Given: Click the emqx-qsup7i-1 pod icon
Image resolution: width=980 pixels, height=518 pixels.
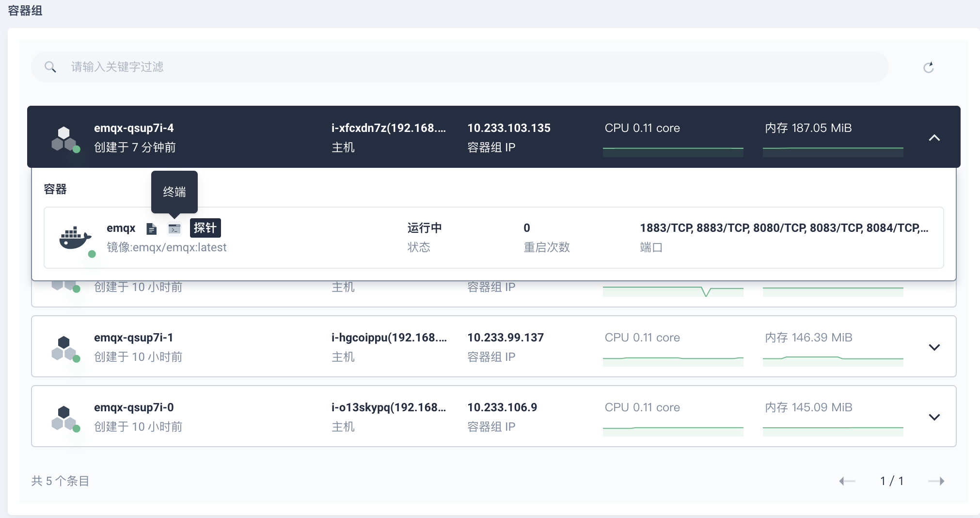Looking at the screenshot, I should tap(65, 348).
